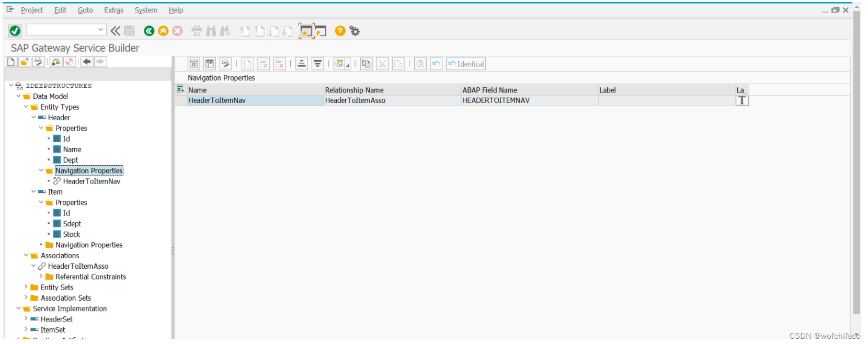This screenshot has width=868, height=344.
Task: Click the ABAP Field Name column header
Action: [x=530, y=90]
